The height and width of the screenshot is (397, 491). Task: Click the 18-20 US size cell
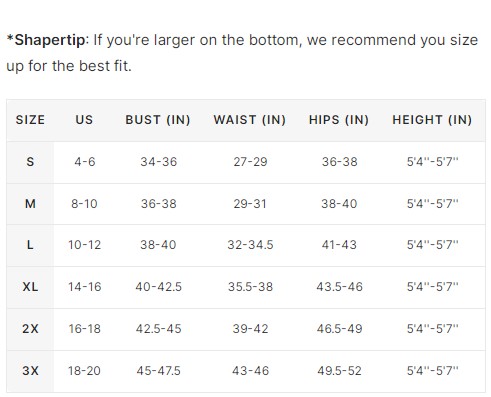click(84, 371)
